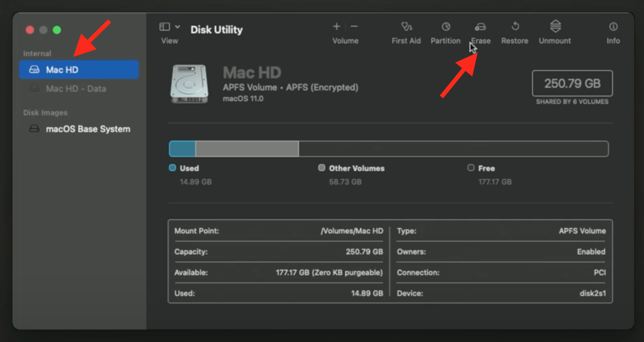Click the macOS Base System disk icon
This screenshot has height=342, width=644.
pos(34,129)
